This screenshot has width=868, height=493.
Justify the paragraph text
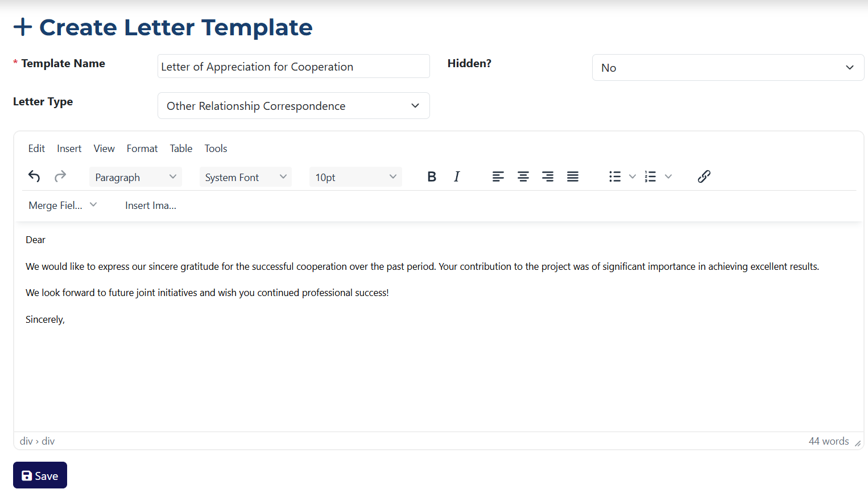(x=572, y=176)
